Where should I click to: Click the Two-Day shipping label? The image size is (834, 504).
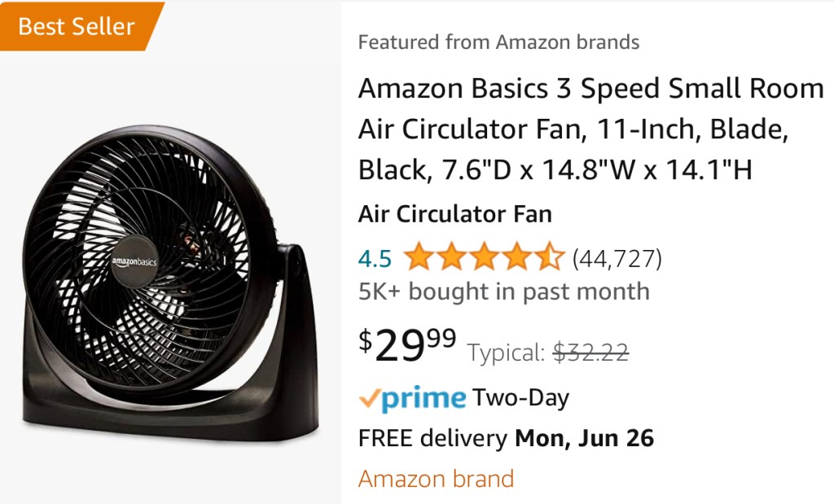[521, 398]
